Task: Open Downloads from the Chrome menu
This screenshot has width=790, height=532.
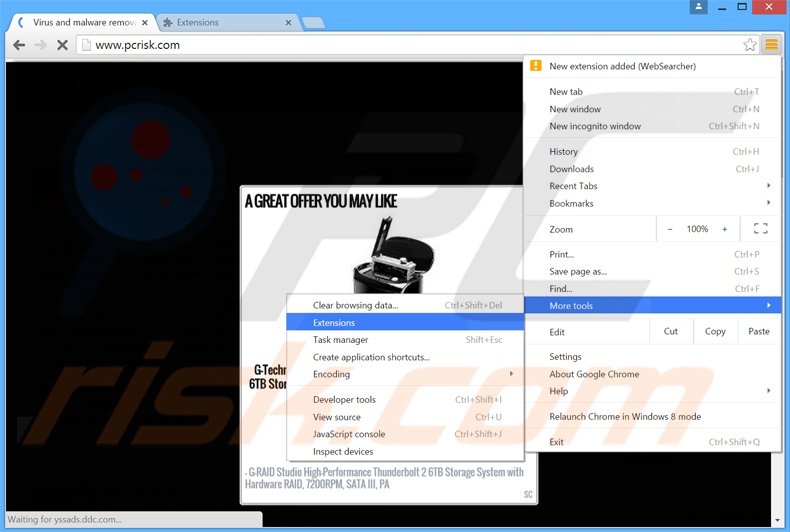Action: [x=653, y=169]
